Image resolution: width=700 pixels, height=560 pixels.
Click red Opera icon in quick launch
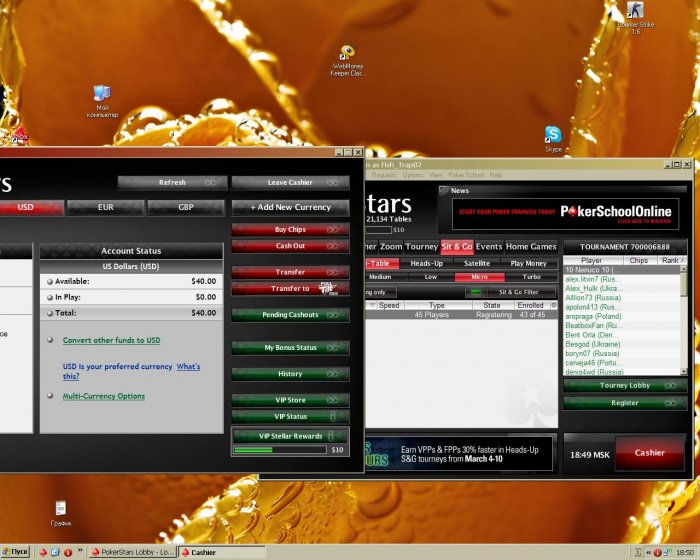click(68, 552)
